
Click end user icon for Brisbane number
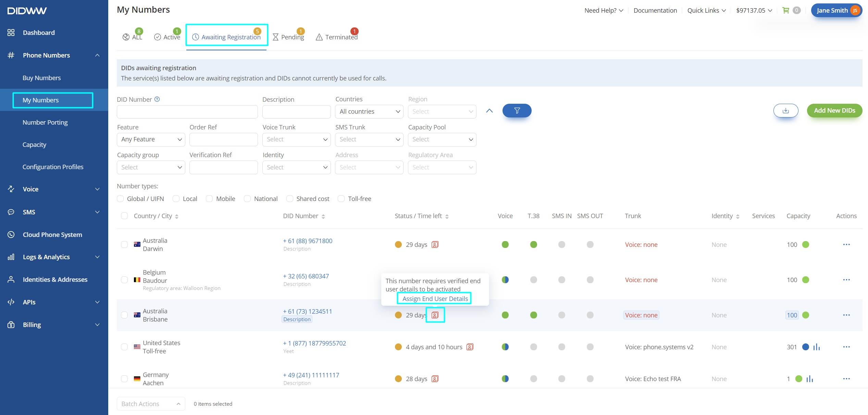point(435,315)
